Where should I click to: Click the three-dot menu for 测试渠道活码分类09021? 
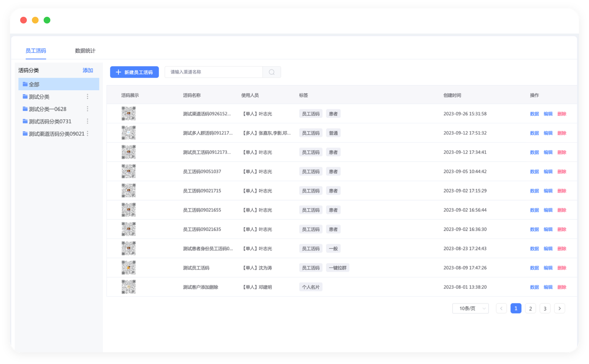pyautogui.click(x=88, y=134)
